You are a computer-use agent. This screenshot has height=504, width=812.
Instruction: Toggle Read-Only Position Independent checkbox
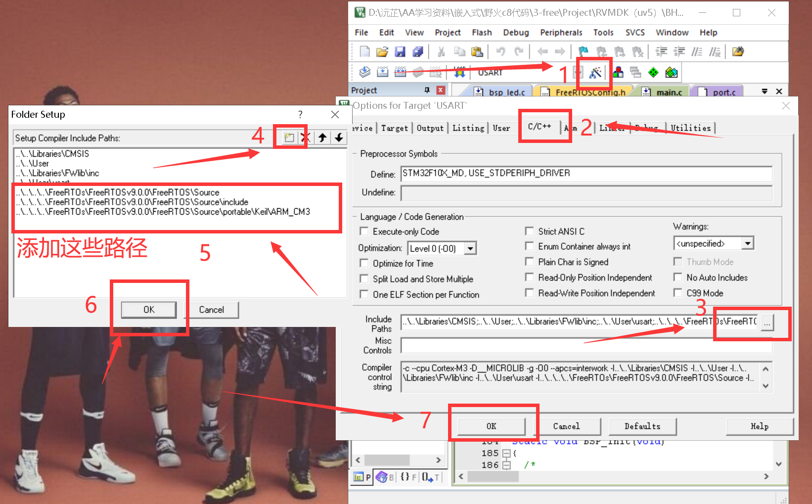coord(529,277)
